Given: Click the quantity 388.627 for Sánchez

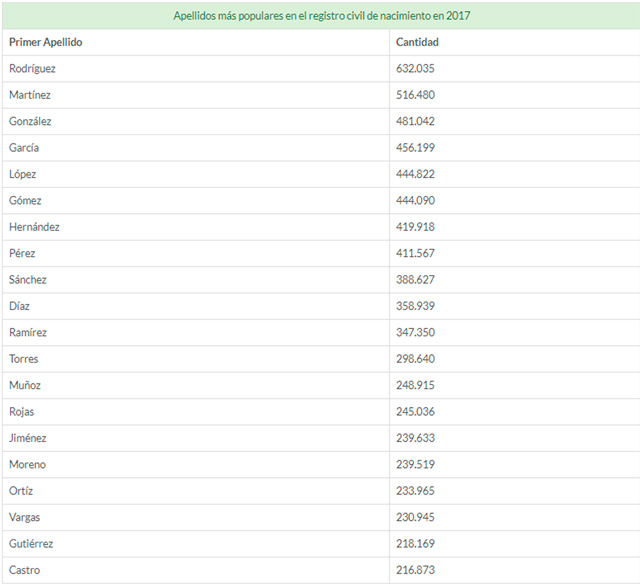Looking at the screenshot, I should tap(416, 280).
